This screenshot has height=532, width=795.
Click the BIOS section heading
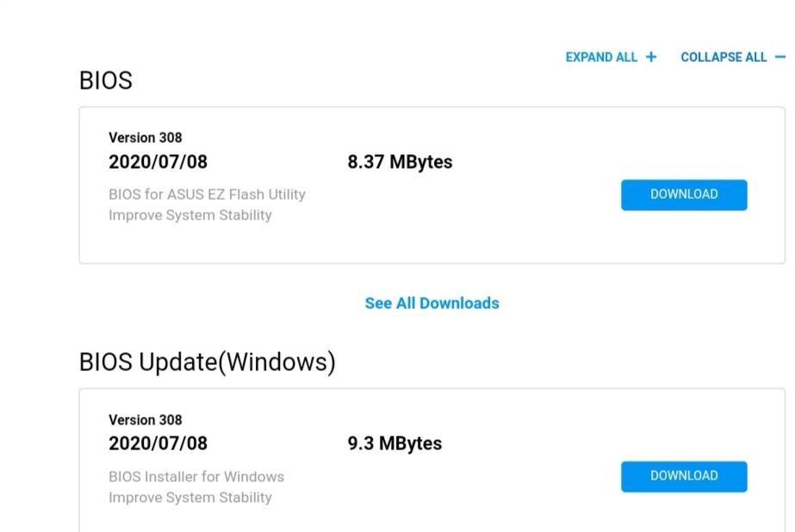pyautogui.click(x=105, y=81)
